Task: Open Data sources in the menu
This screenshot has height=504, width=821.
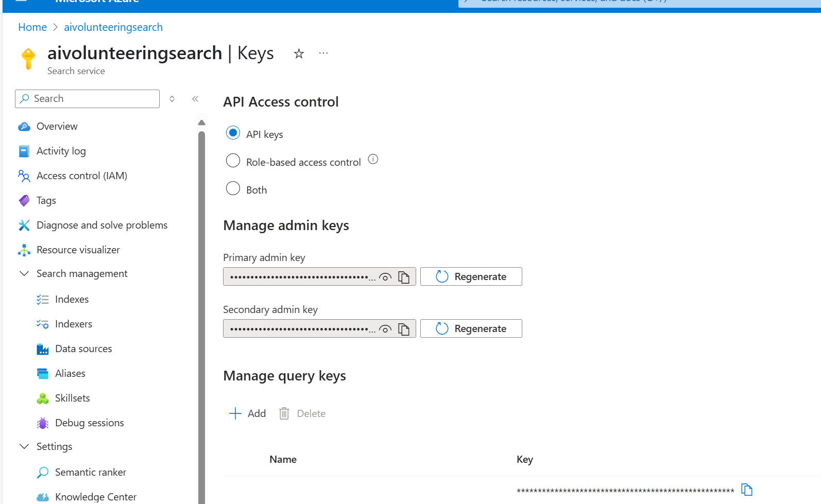Action: (83, 349)
